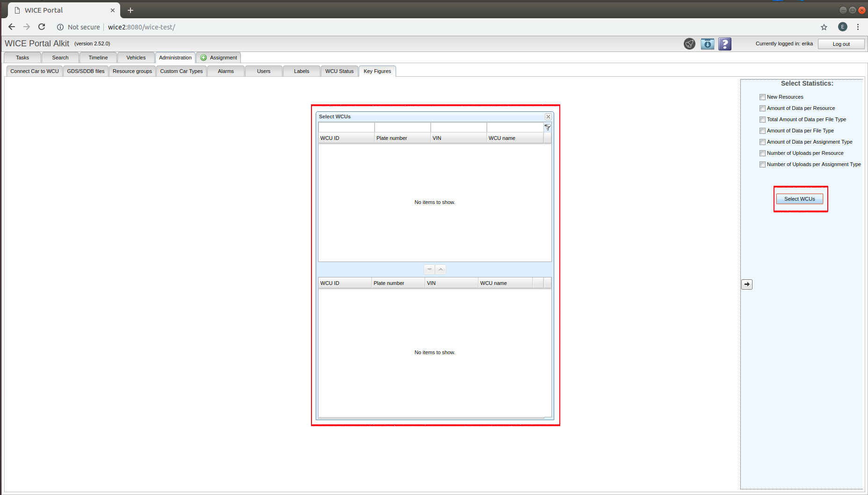The height and width of the screenshot is (495, 868).
Task: Close the Select WCUs dialog
Action: coord(548,116)
